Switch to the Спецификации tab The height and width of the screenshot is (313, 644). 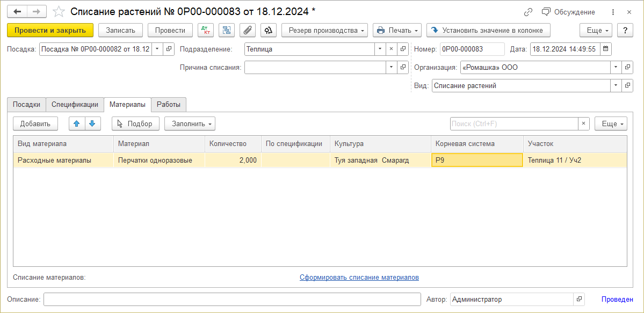tap(75, 104)
